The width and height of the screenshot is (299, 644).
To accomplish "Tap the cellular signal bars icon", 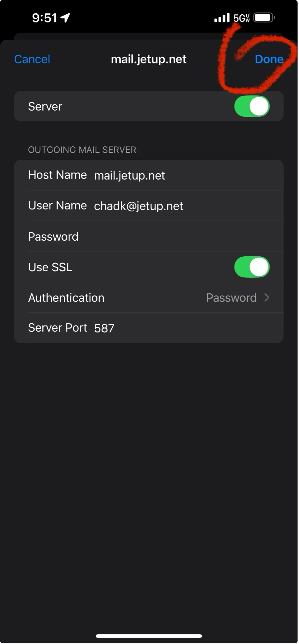I will coord(222,18).
